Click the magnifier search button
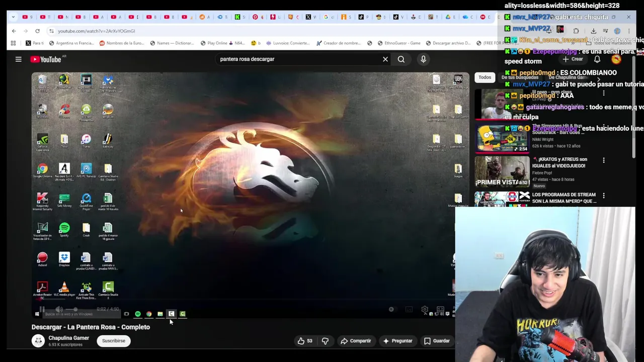The height and width of the screenshot is (362, 644). pos(401,59)
